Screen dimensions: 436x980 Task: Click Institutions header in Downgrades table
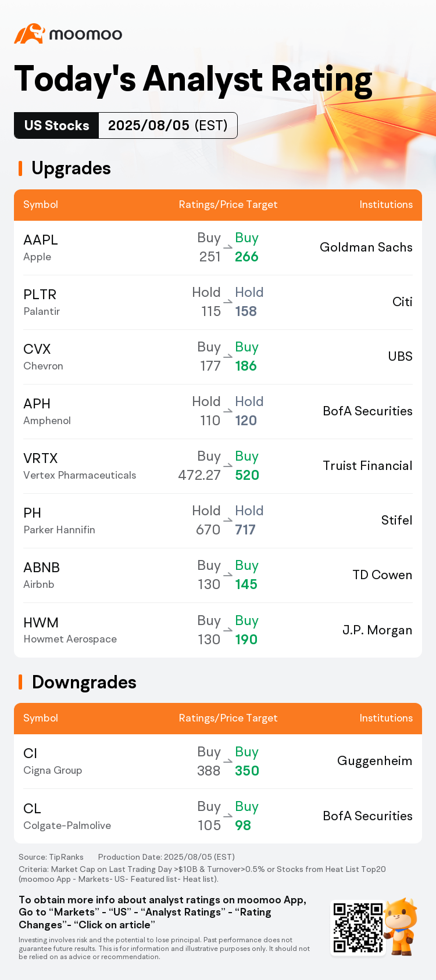[x=386, y=718]
